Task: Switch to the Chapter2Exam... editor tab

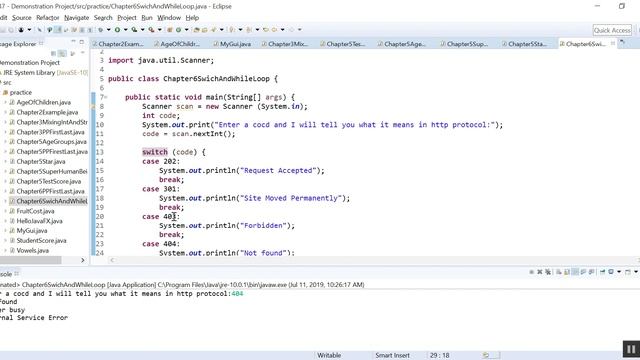Action: coord(118,44)
